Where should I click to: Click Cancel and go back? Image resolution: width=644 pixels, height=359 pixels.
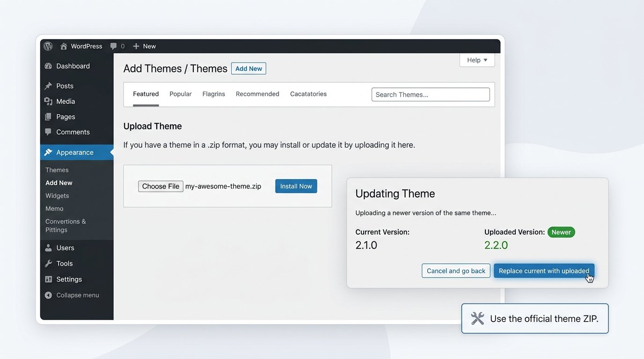click(456, 271)
